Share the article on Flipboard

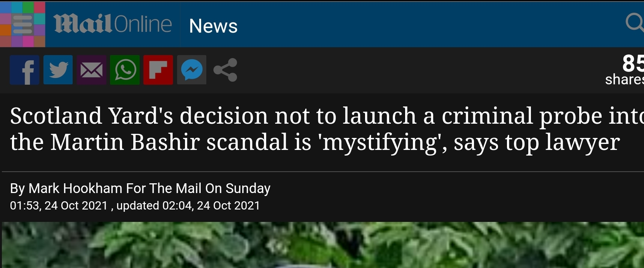tap(158, 70)
